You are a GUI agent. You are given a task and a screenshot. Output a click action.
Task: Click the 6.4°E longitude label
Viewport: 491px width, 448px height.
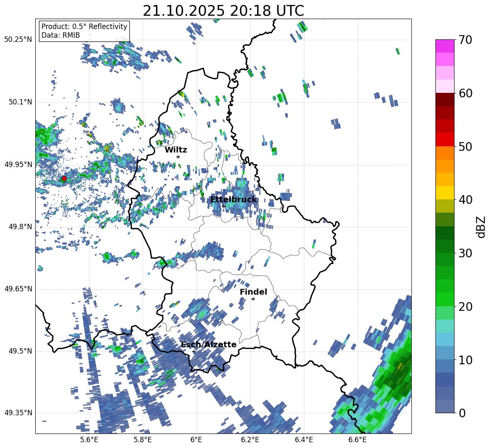(x=304, y=440)
